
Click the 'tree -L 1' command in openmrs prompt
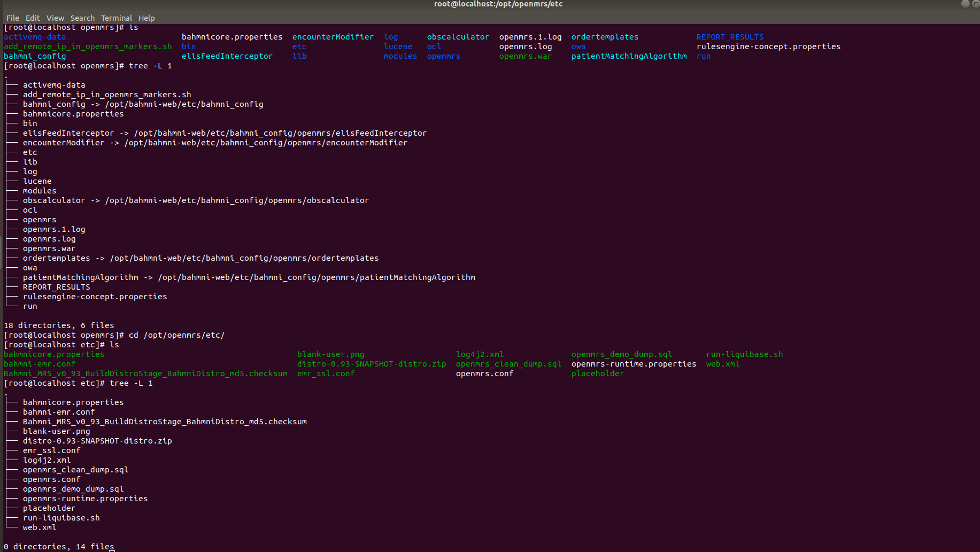pyautogui.click(x=150, y=66)
